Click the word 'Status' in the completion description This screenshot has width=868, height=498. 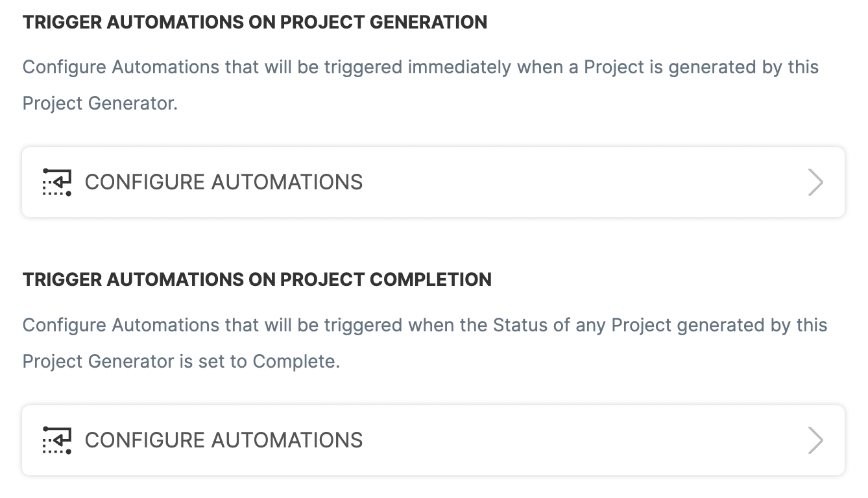(x=520, y=325)
